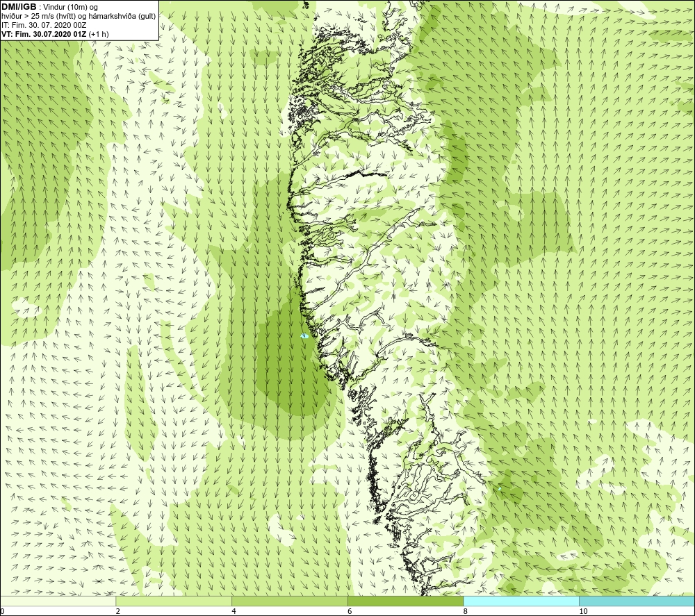Select the 0–2 m/s pale color swatch
This screenshot has height=616, width=695.
pyautogui.click(x=58, y=601)
